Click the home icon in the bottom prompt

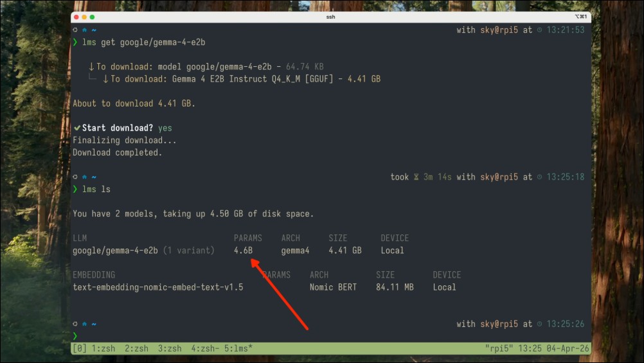(x=84, y=324)
